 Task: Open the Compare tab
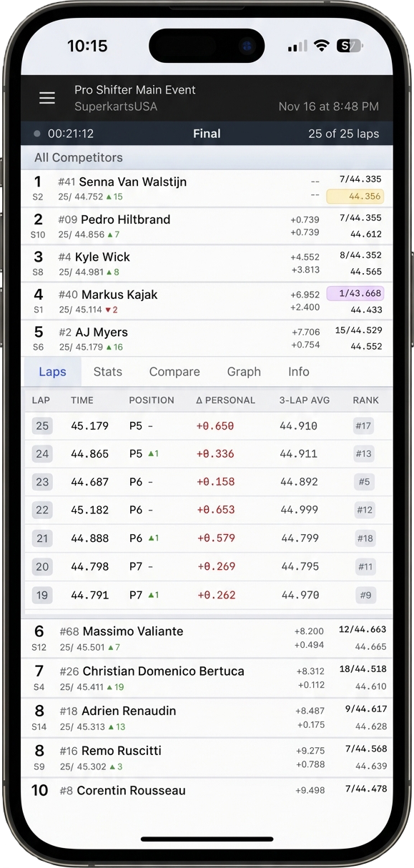[174, 371]
